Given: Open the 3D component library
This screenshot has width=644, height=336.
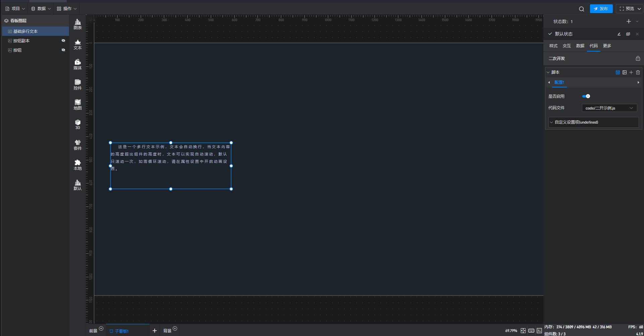Looking at the screenshot, I should point(77,124).
